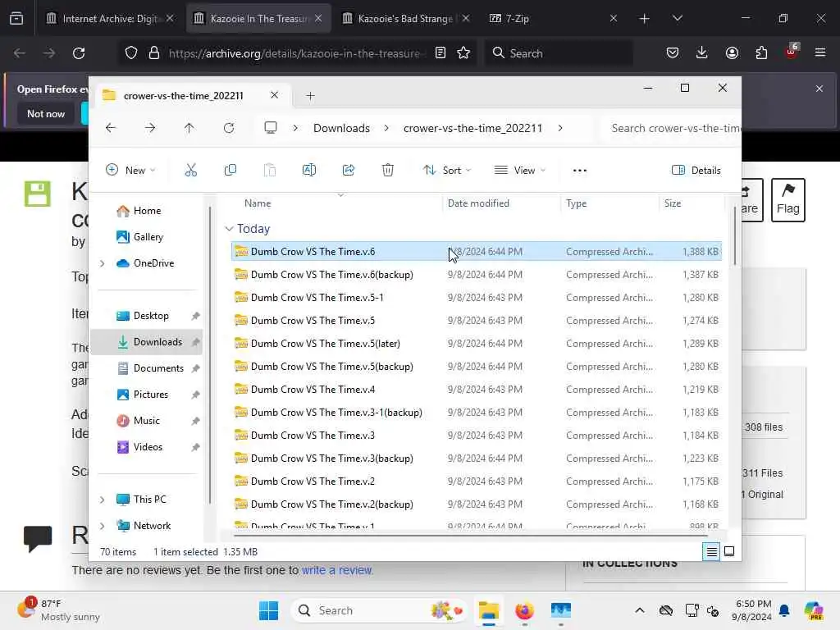Open Firefox from the taskbar

(x=524, y=610)
